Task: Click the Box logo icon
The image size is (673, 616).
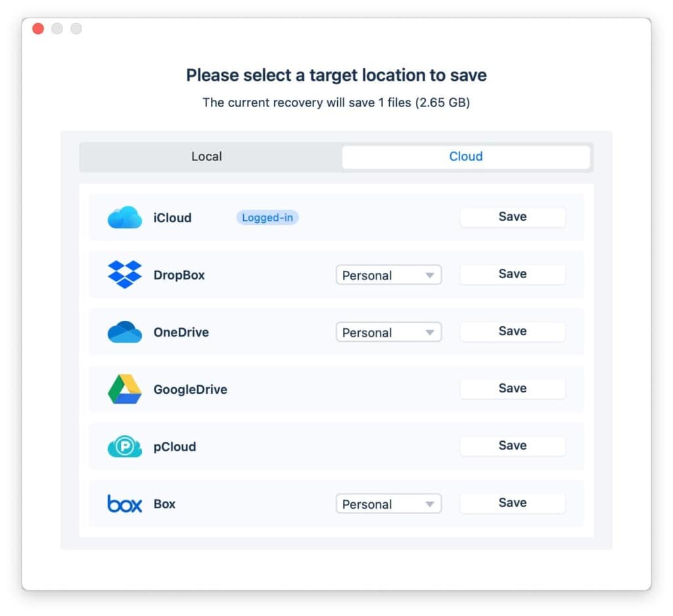Action: tap(124, 504)
